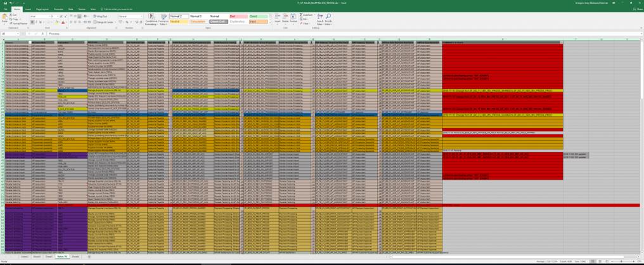
Task: Switch to the Insert ribbon tab
Action: [28, 9]
